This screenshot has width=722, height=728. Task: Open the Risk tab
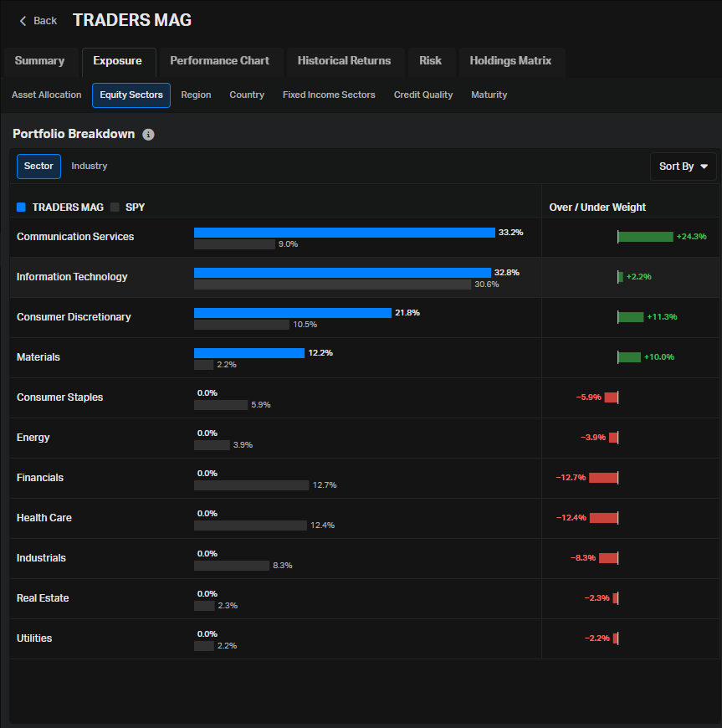coord(430,61)
